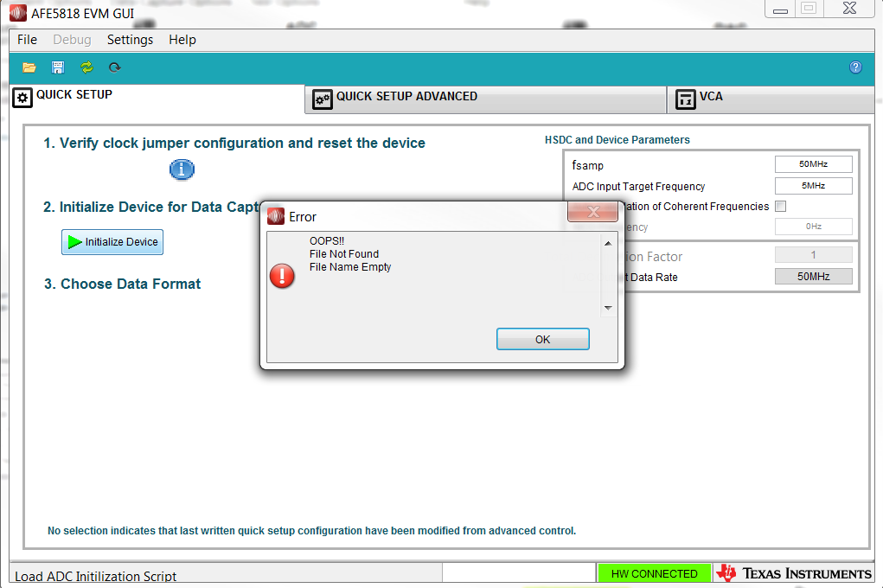Screen dimensions: 883x588
Task: Switch to the QUICK SETUP tab
Action: (x=157, y=98)
